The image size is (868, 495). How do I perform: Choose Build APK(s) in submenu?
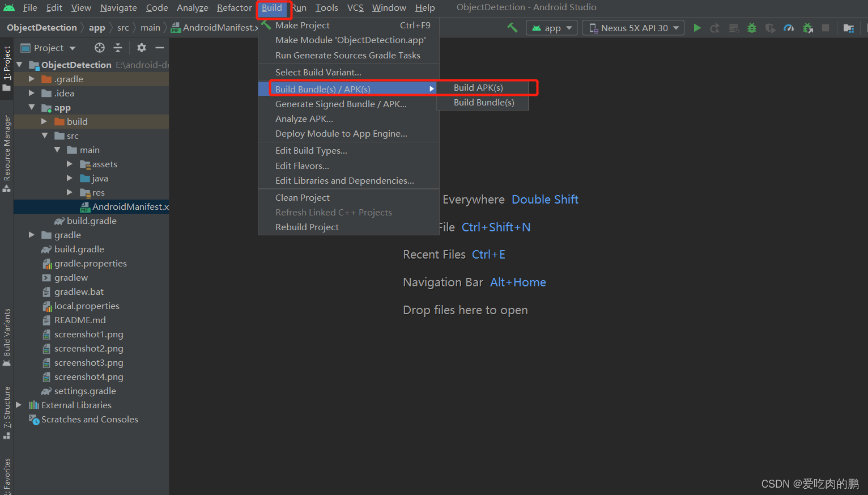tap(483, 87)
